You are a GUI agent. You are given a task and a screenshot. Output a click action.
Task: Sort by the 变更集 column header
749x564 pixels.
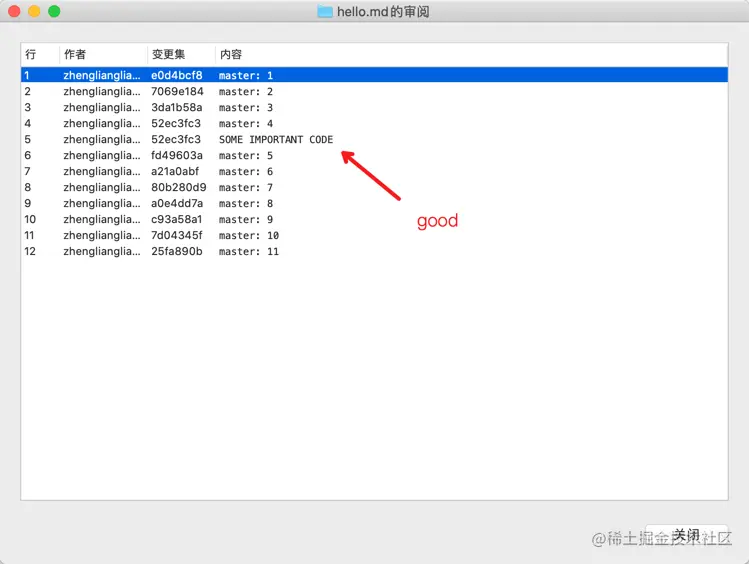click(181, 54)
